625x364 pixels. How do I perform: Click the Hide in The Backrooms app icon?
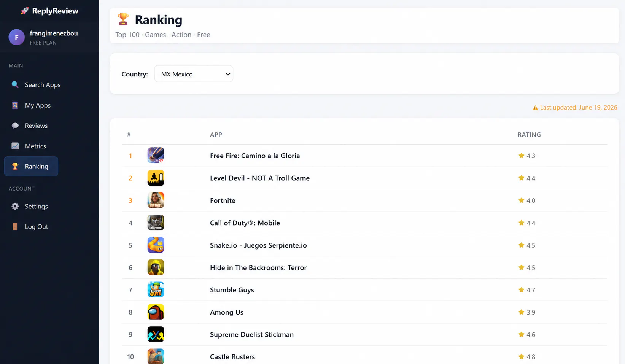(156, 267)
